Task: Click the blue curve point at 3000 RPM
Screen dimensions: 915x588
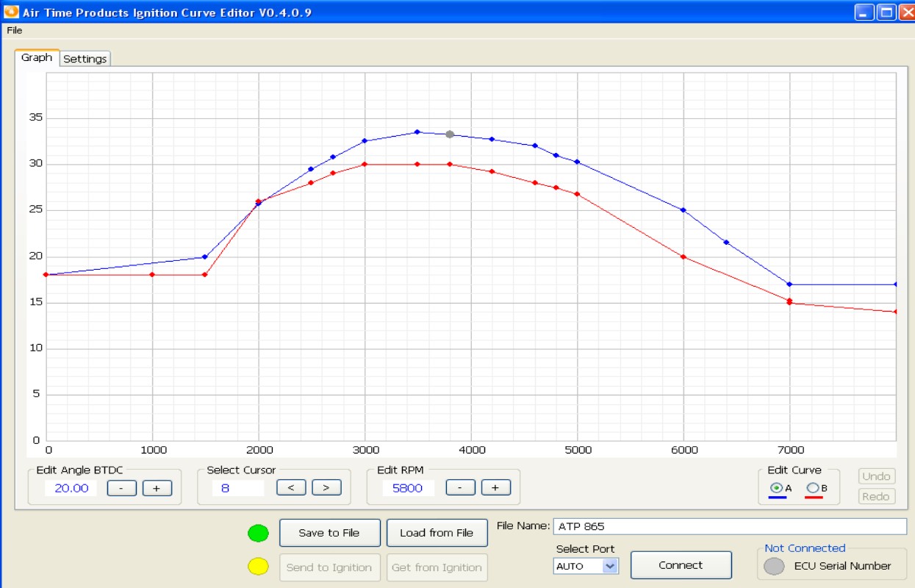Action: [365, 140]
